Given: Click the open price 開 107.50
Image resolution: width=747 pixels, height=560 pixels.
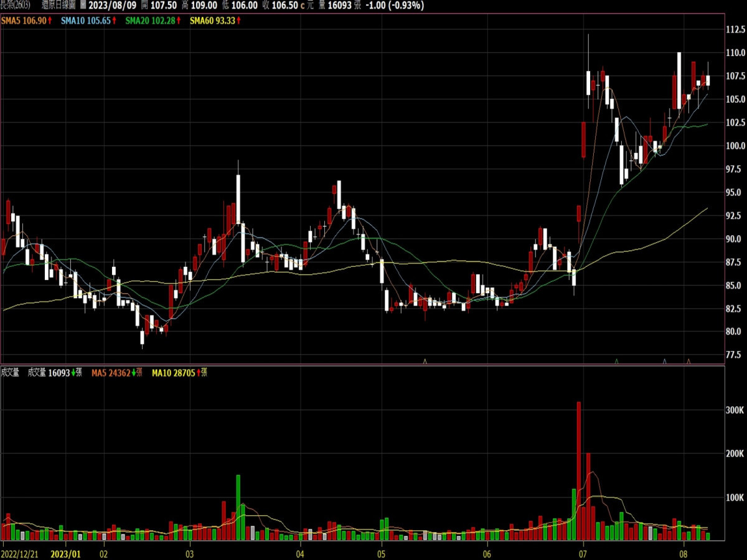Looking at the screenshot, I should click(x=159, y=5).
